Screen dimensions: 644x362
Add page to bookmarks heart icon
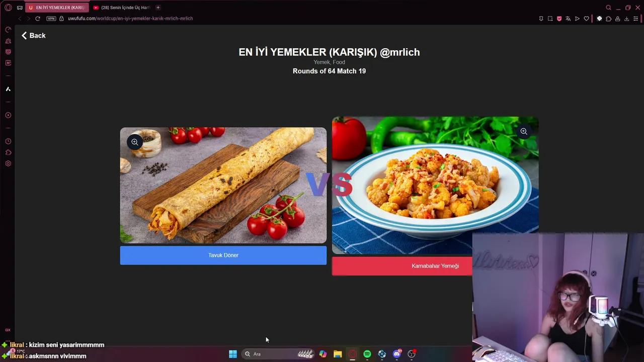coord(586,19)
